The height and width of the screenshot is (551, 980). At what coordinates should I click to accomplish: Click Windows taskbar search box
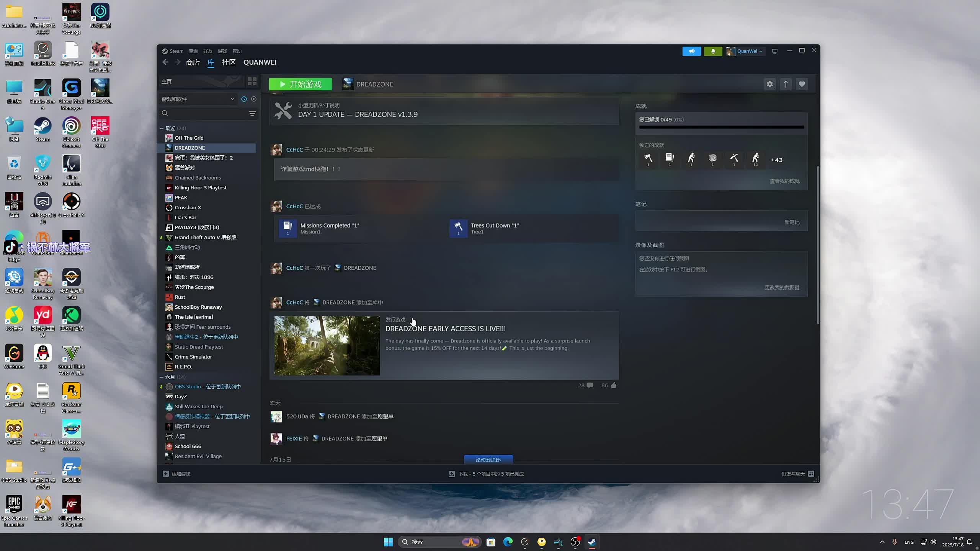[x=439, y=542]
